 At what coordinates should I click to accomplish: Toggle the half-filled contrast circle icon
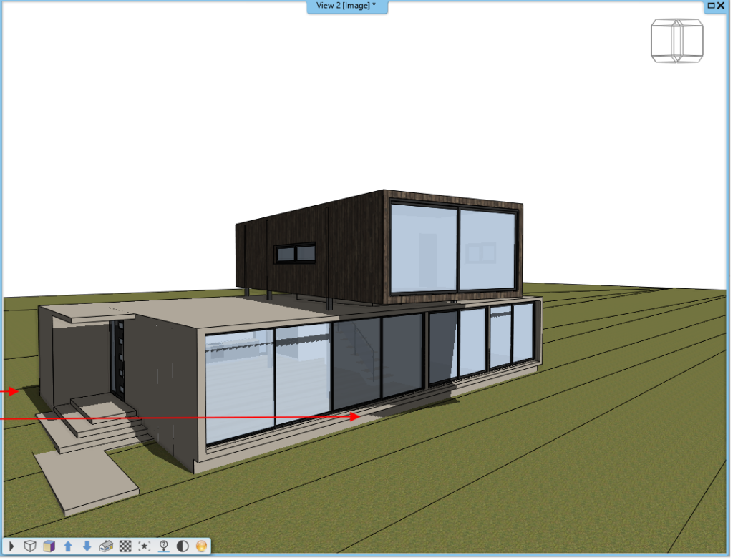(x=183, y=547)
